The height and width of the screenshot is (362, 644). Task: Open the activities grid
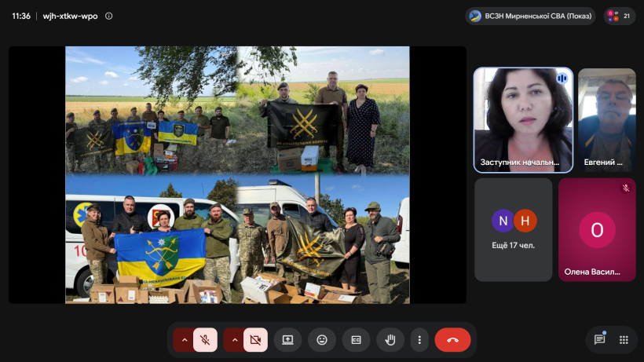pyautogui.click(x=624, y=339)
